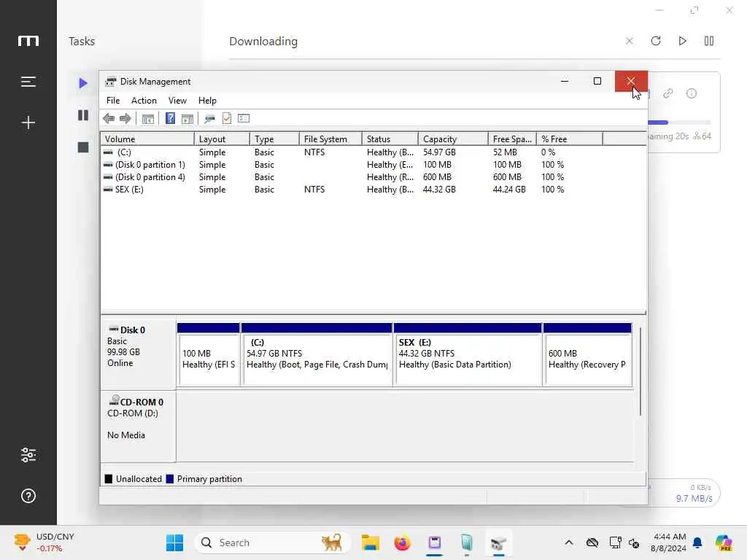Click the 44.32 GB capacity cell
This screenshot has height=560, width=747.
439,190
